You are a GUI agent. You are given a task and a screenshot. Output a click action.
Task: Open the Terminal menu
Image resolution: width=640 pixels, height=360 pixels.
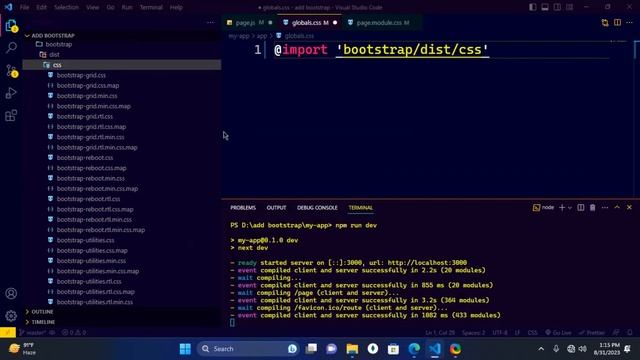pyautogui.click(x=151, y=7)
